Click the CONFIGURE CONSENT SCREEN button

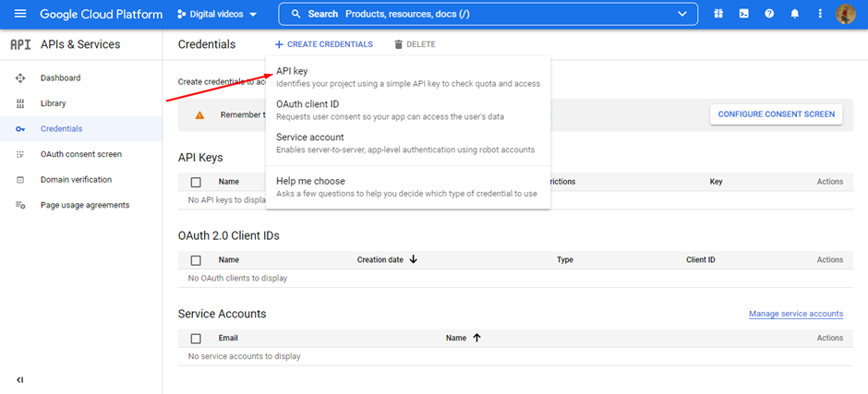[776, 114]
